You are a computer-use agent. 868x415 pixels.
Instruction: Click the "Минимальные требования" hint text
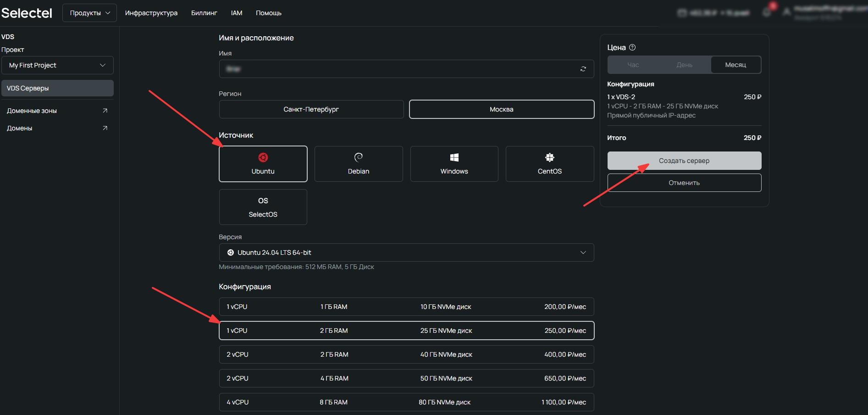point(297,267)
